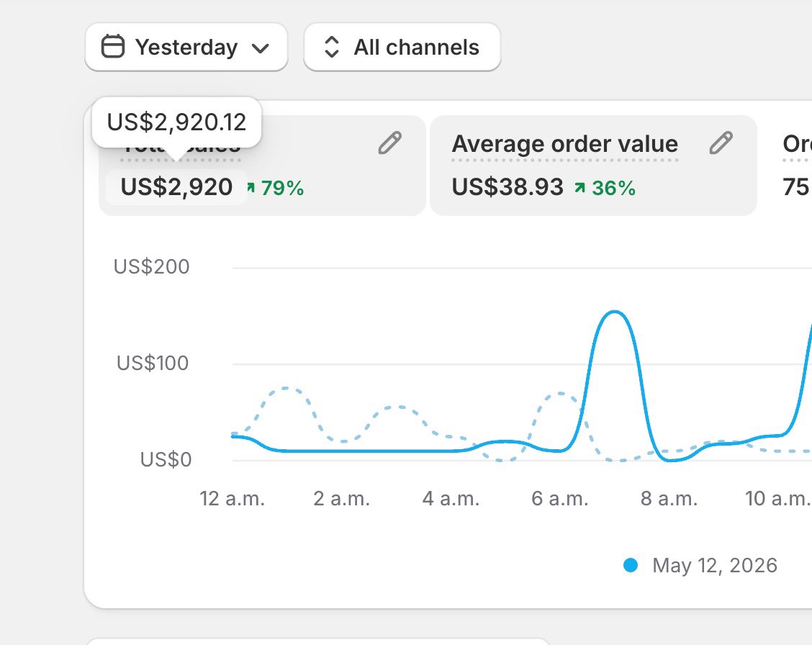Click the US$2,920.12 tooltip value
This screenshot has height=645, width=812.
[x=176, y=122]
